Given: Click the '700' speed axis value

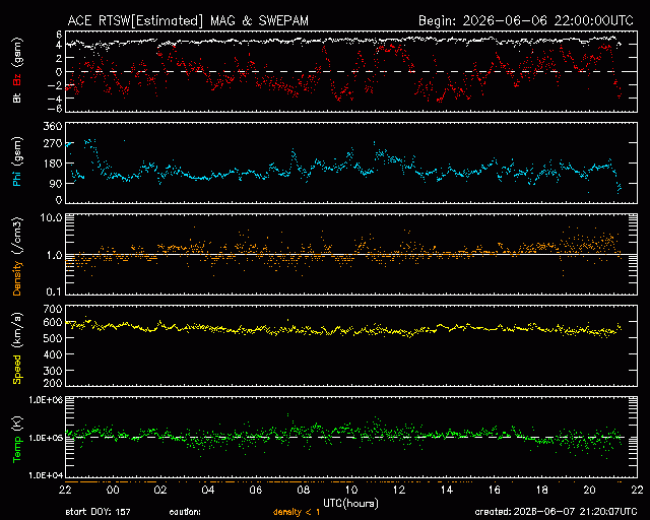Looking at the screenshot, I should (53, 309).
